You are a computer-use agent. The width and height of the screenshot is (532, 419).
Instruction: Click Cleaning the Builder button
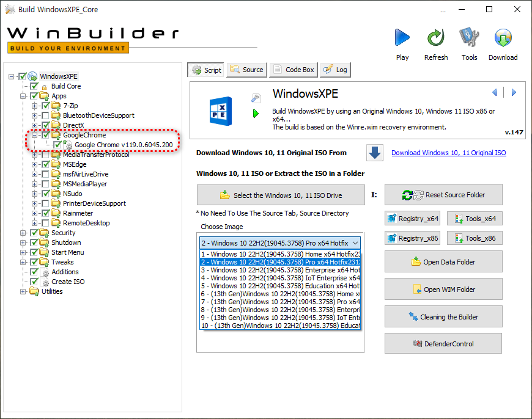tap(443, 317)
